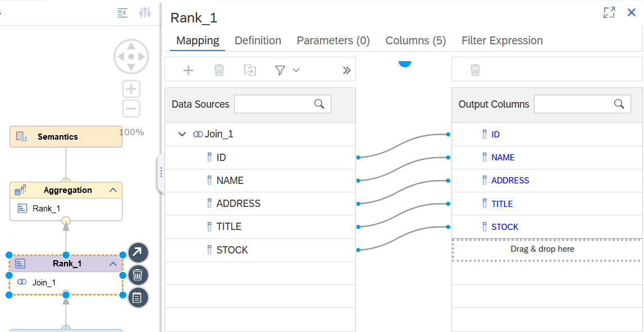
Task: Click the delete node icon beside Rank_1
Action: [x=138, y=275]
